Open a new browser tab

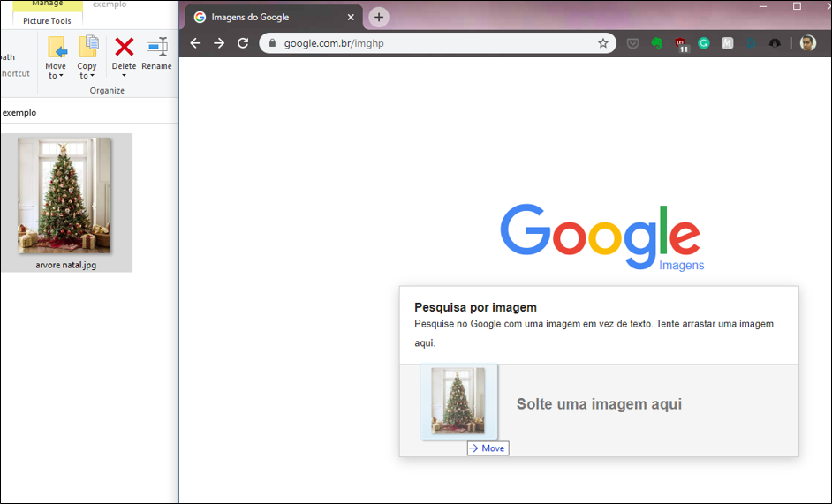click(379, 17)
